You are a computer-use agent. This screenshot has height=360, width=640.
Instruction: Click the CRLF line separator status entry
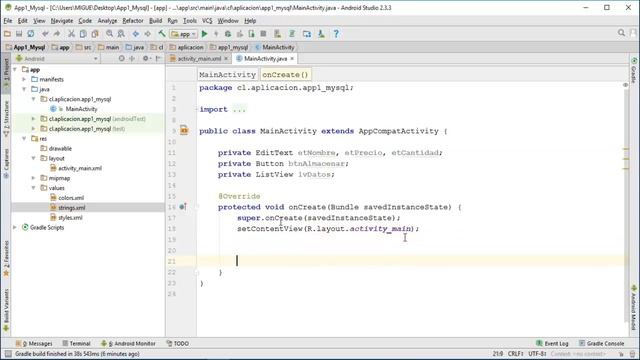tap(516, 354)
